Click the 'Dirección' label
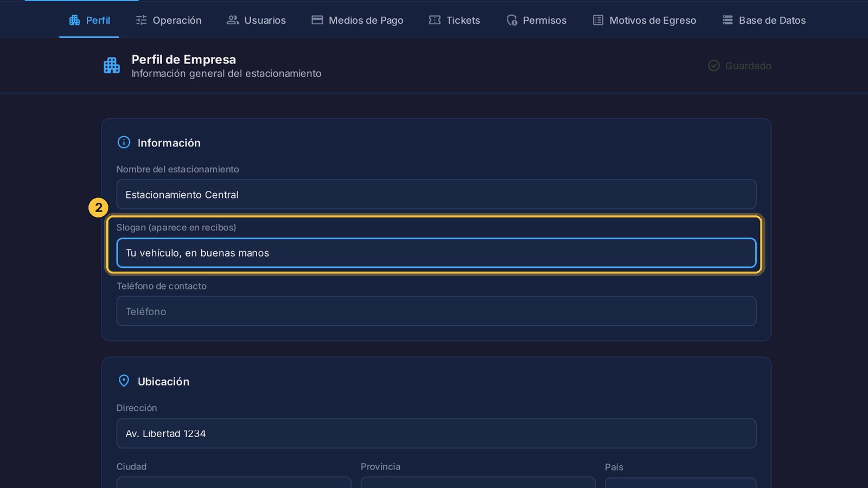 (137, 408)
